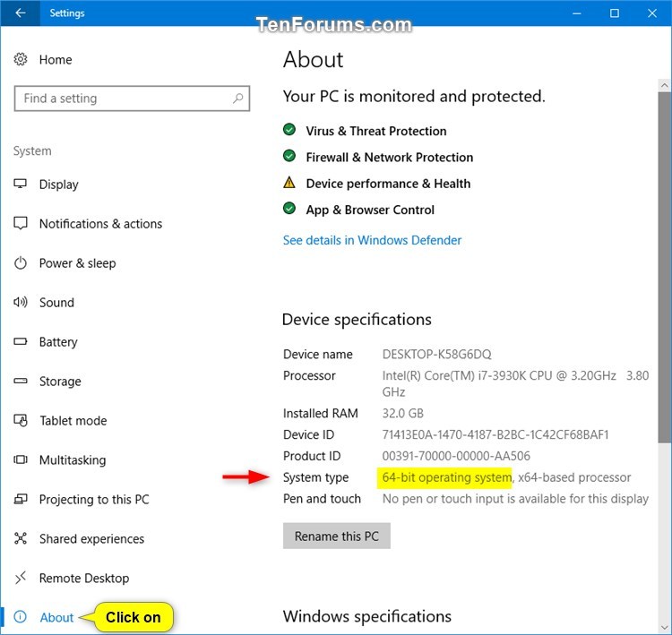Click the Display monitor icon
672x635 pixels.
[20, 184]
